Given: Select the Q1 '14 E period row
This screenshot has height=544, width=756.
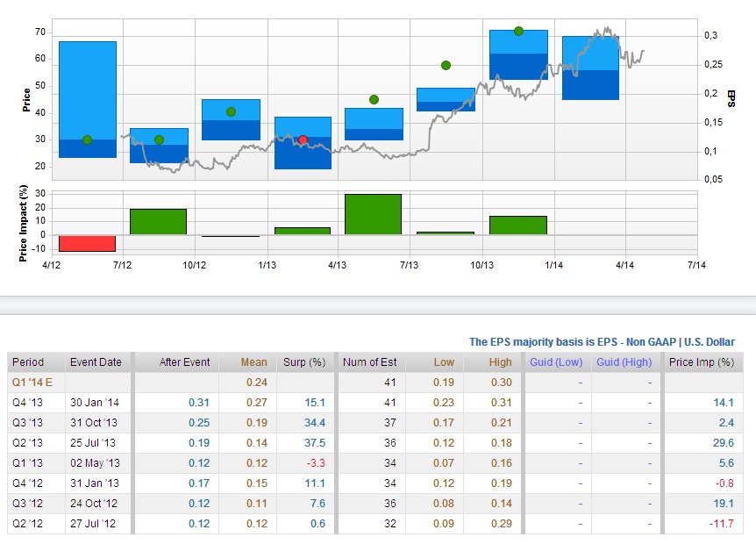Looking at the screenshot, I should tap(375, 383).
